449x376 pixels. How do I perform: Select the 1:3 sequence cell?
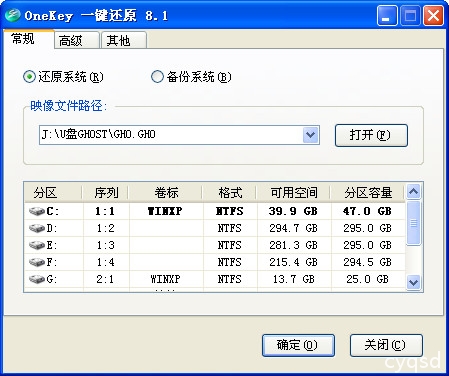(106, 245)
